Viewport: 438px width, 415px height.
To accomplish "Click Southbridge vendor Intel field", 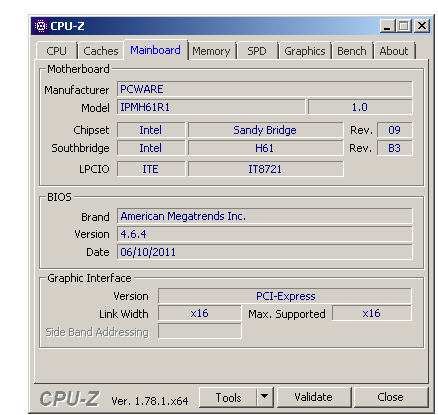I will coord(151,148).
